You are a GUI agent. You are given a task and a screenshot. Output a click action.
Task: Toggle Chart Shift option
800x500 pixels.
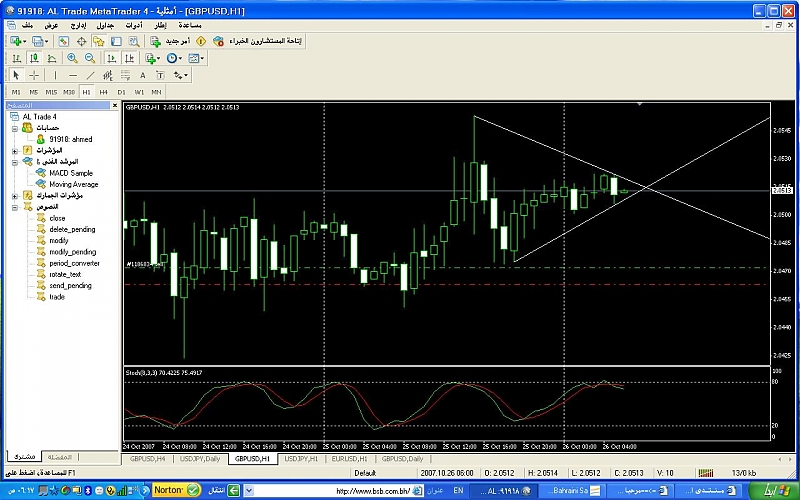(x=130, y=58)
